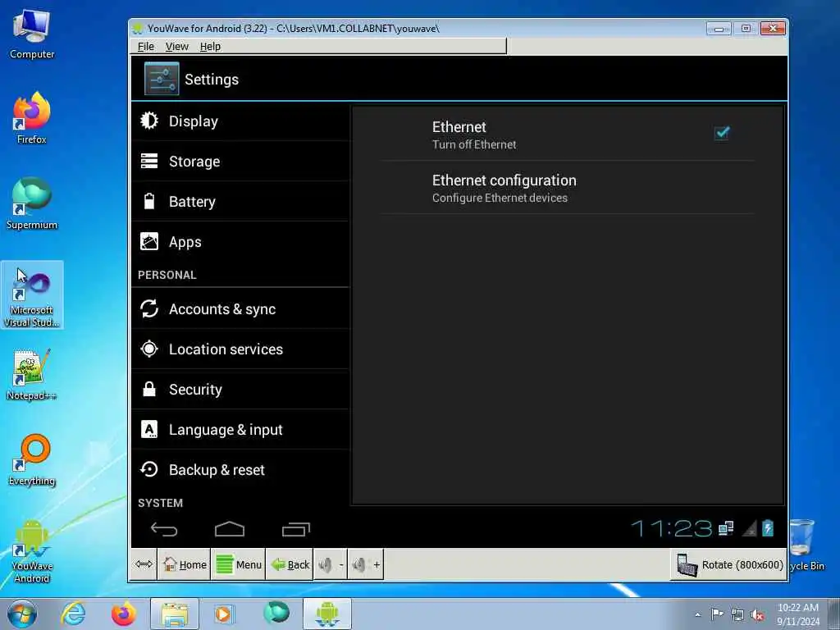This screenshot has height=630, width=840.
Task: Select the Everything desktop shortcut
Action: click(32, 460)
